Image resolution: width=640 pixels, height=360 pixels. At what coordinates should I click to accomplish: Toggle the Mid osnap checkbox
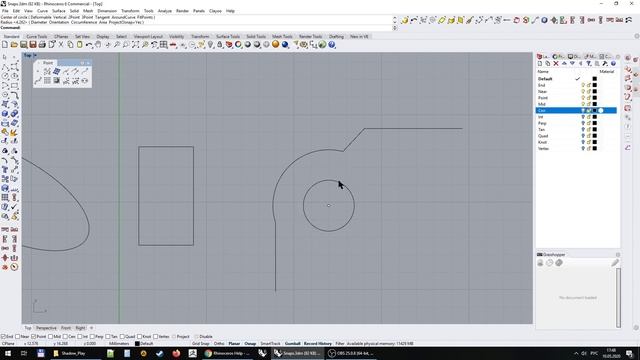[x=51, y=337]
